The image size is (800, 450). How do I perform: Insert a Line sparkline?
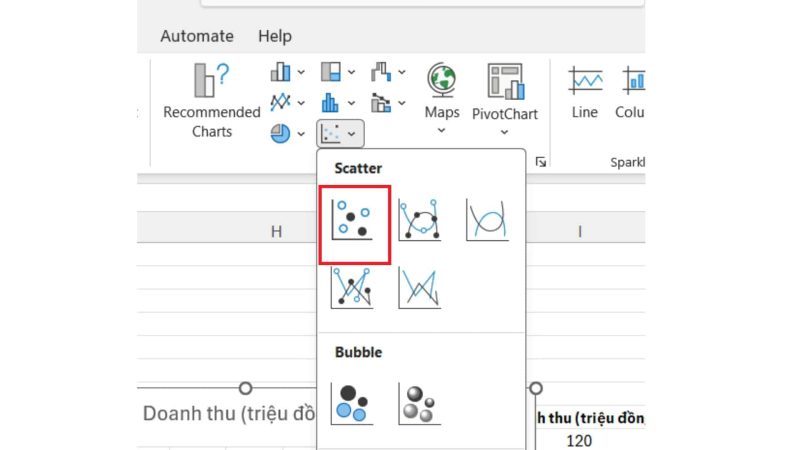tap(585, 92)
